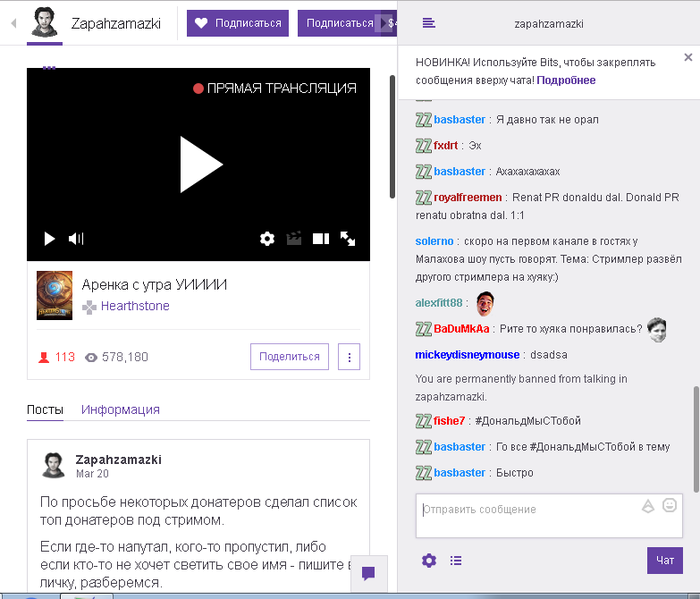This screenshot has width=700, height=599.
Task: Open the Hearthstone game link
Action: coord(135,306)
